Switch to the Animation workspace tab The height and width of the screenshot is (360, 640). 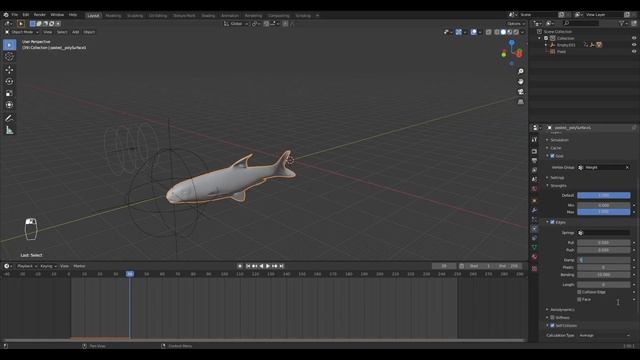[230, 16]
